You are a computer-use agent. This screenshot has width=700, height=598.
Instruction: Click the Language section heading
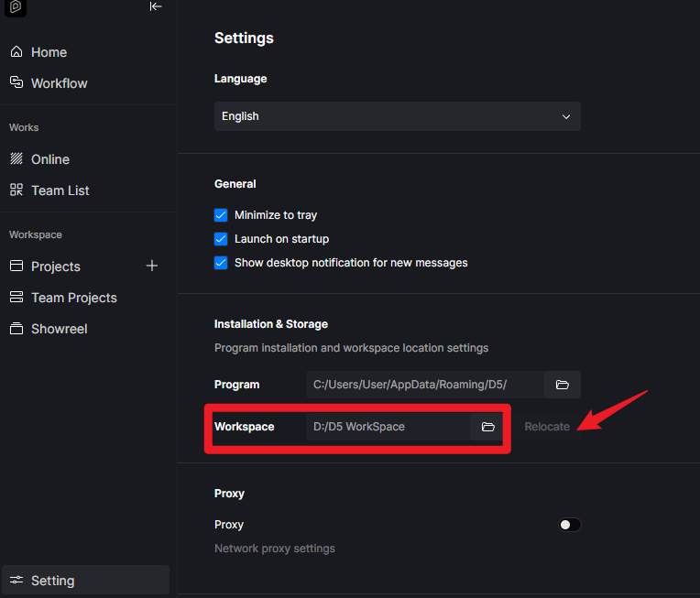pos(241,79)
